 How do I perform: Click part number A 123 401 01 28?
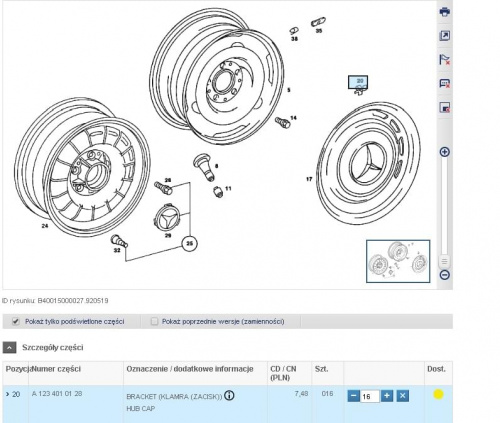(x=57, y=394)
